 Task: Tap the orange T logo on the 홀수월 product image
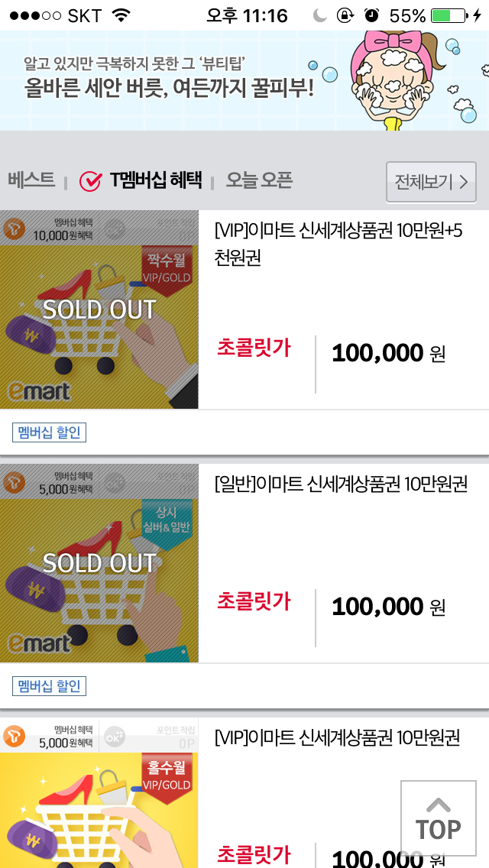point(12,737)
